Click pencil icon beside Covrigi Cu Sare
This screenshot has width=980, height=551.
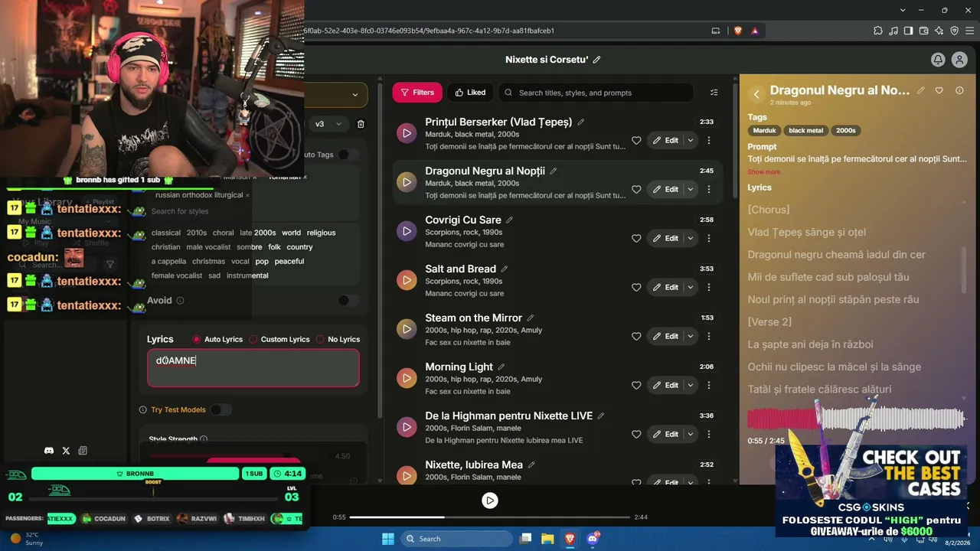[509, 220]
